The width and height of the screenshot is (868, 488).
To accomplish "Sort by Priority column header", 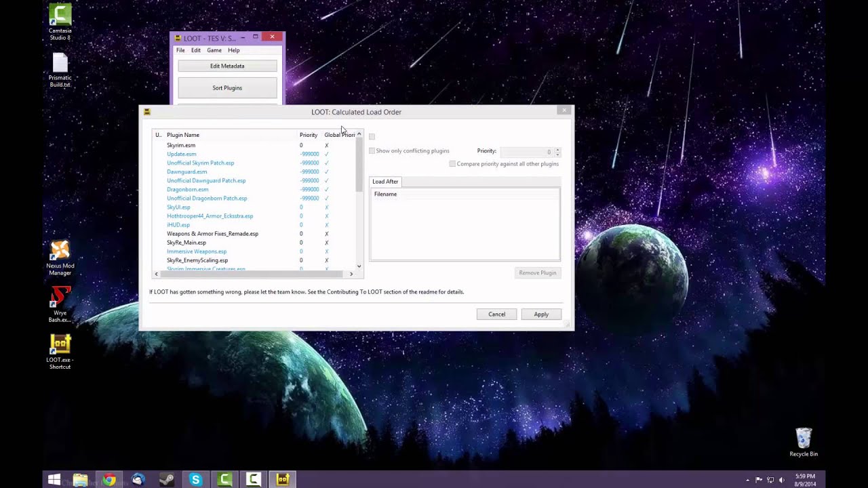I will pyautogui.click(x=309, y=135).
